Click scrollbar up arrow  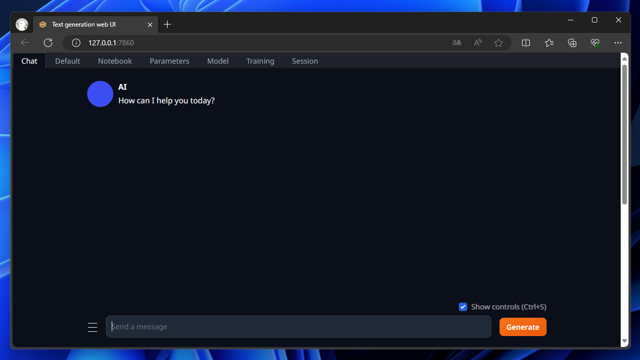click(x=624, y=58)
